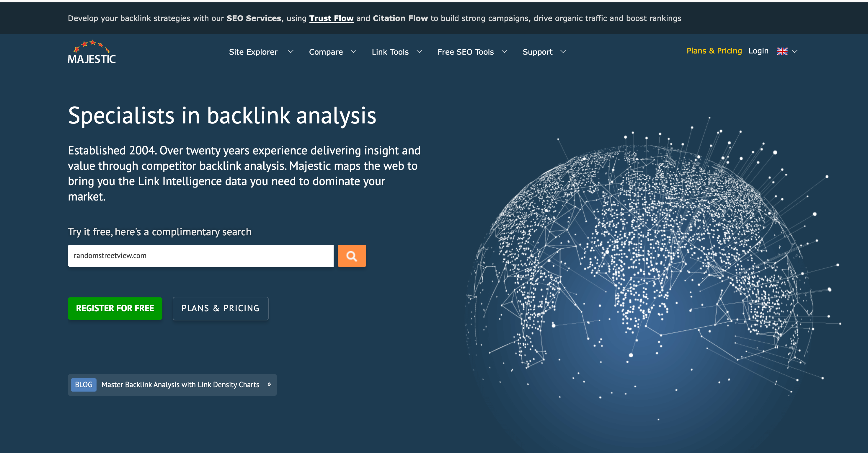The width and height of the screenshot is (868, 453).
Task: Click the 'Citation Flow' text in the banner
Action: (x=400, y=18)
